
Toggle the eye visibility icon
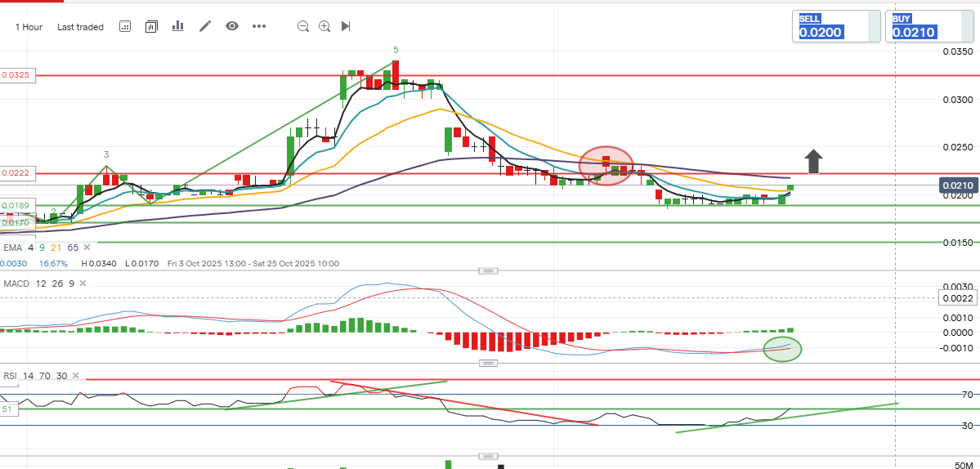click(x=232, y=26)
